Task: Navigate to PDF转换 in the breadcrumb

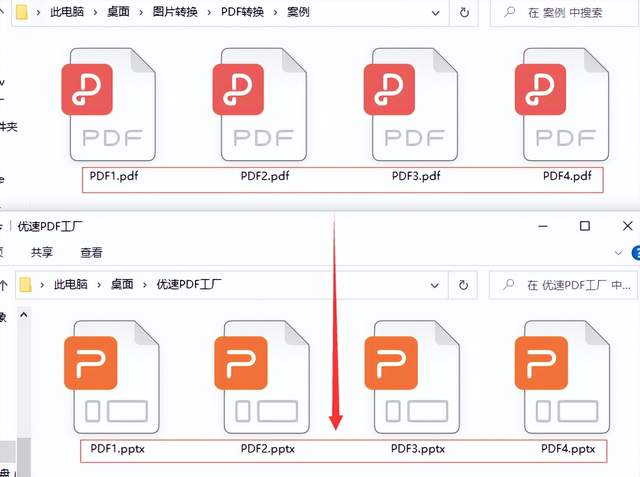Action: pyautogui.click(x=243, y=13)
